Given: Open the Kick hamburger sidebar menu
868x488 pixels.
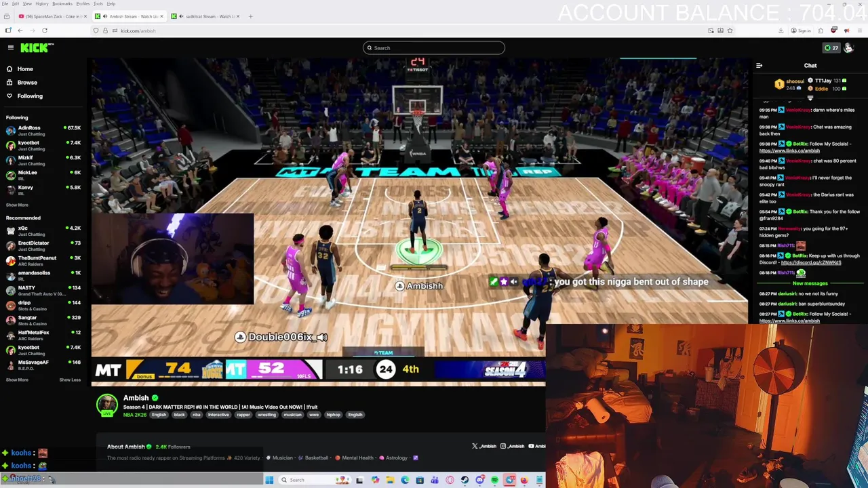Looking at the screenshot, I should [x=11, y=47].
